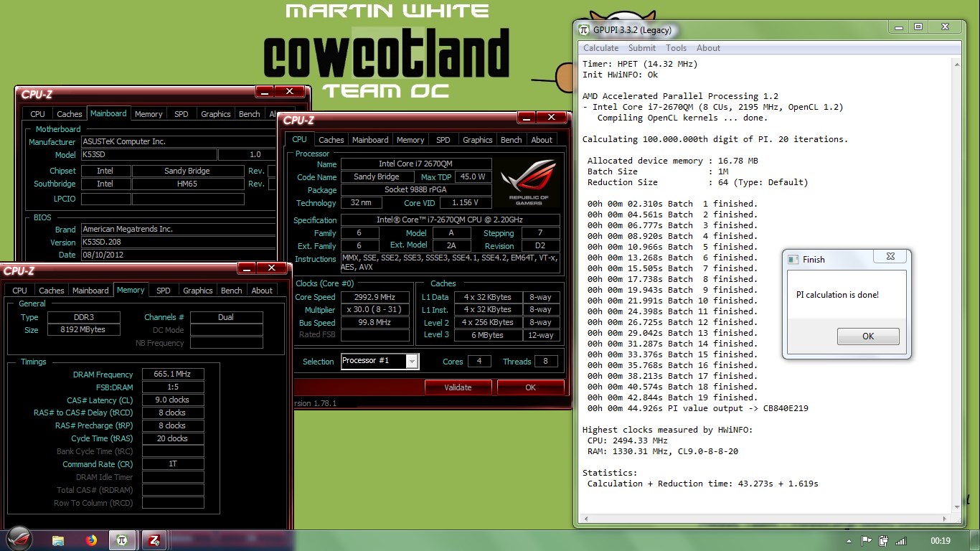Switch to Mainboard tab in CPU window
Viewport: 980px width, 551px height.
point(370,140)
